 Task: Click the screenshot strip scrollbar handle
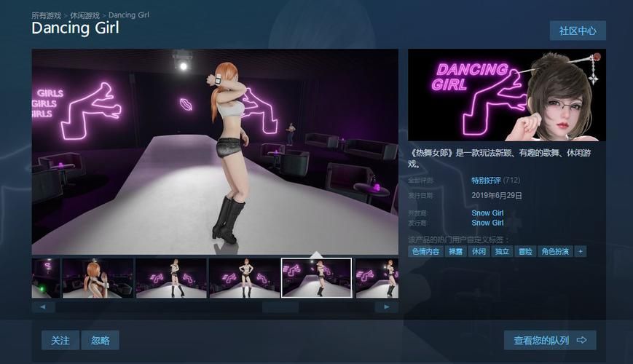click(280, 307)
